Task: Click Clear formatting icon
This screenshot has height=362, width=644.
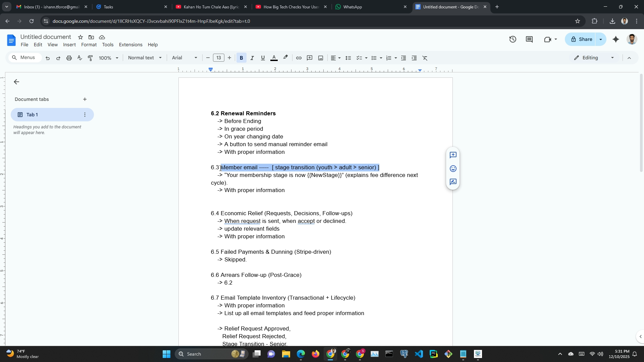Action: [x=425, y=58]
